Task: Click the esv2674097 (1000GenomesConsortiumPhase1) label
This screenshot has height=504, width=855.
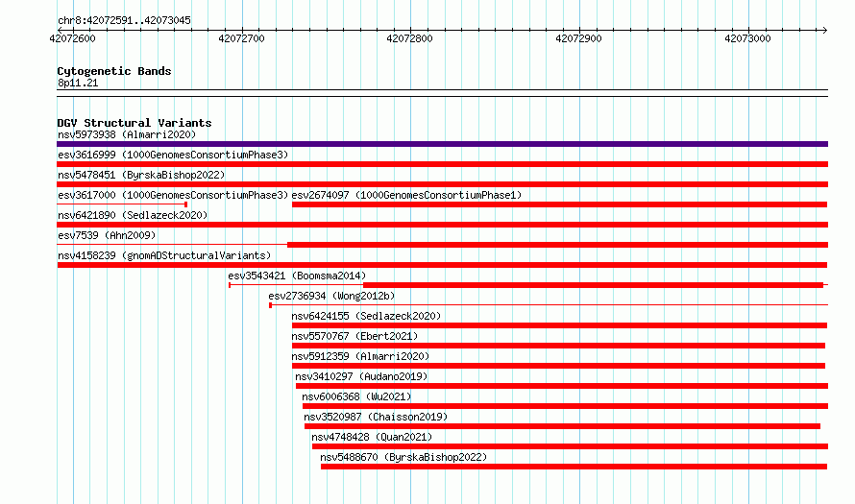Action: point(406,195)
